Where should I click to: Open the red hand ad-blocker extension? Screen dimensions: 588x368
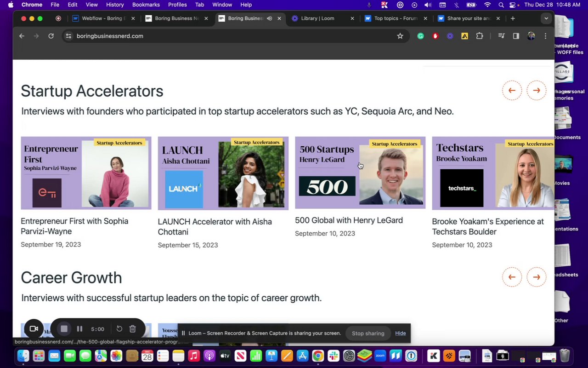click(435, 36)
